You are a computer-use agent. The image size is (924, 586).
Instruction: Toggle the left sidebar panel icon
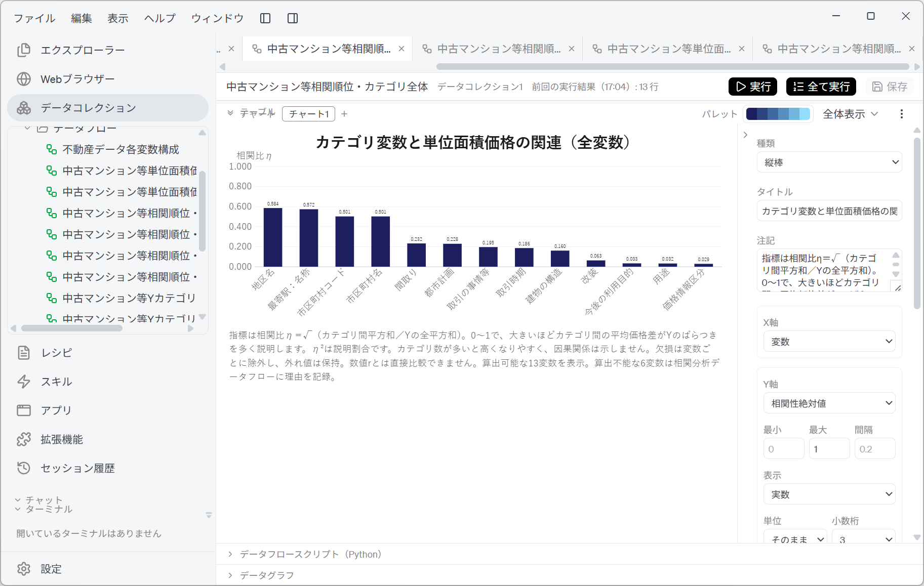click(265, 18)
